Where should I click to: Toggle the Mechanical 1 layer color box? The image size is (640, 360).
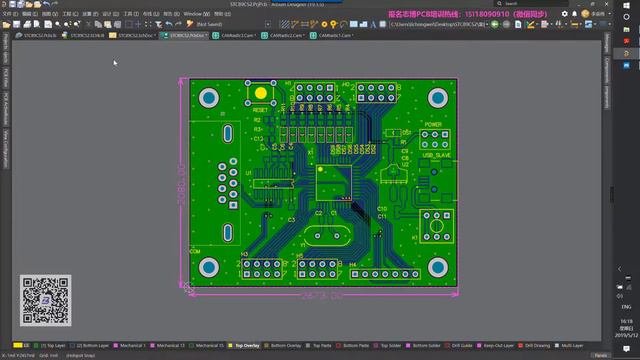pyautogui.click(x=116, y=346)
